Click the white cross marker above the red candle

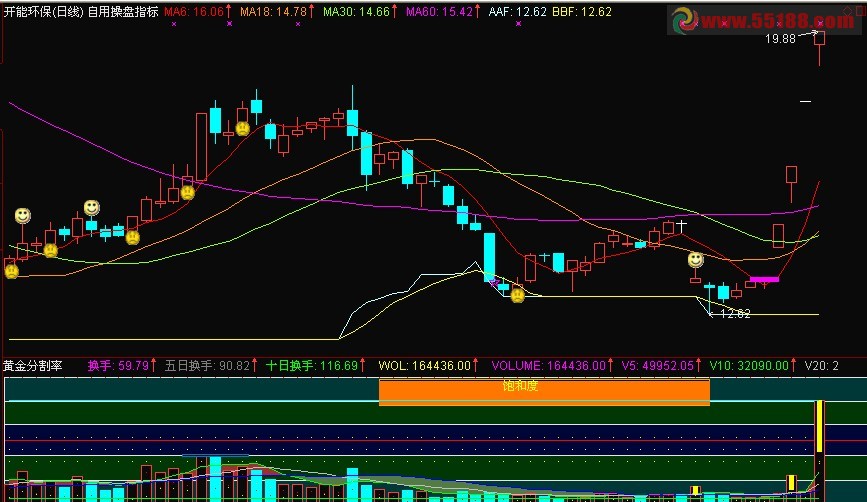click(x=681, y=226)
